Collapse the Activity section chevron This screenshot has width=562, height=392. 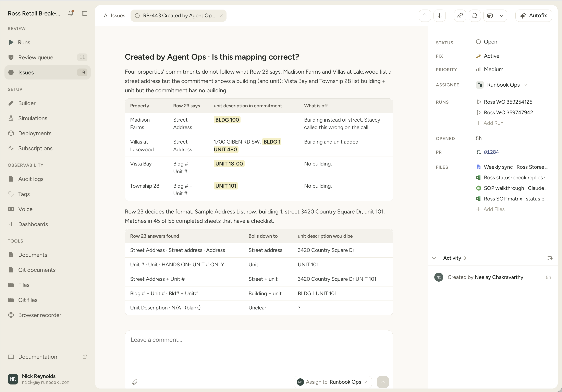(x=434, y=258)
